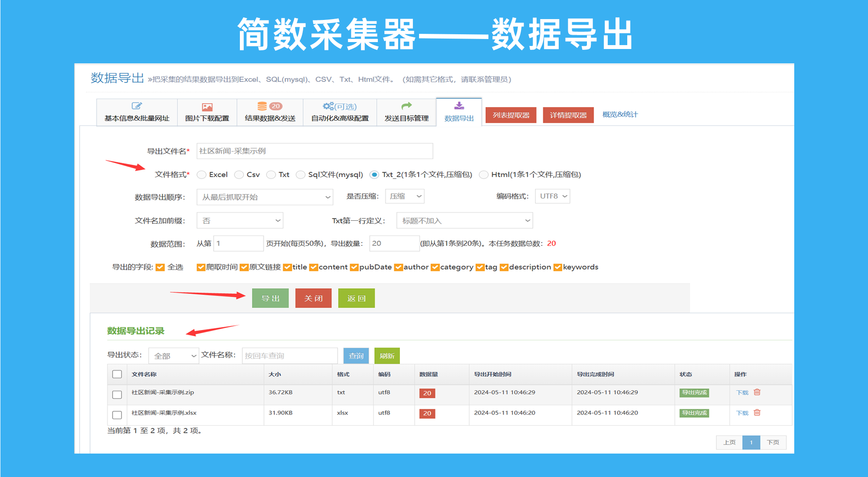Click 下载 link for the xlsx file
Screen dimensions: 868x477
pyautogui.click(x=742, y=413)
